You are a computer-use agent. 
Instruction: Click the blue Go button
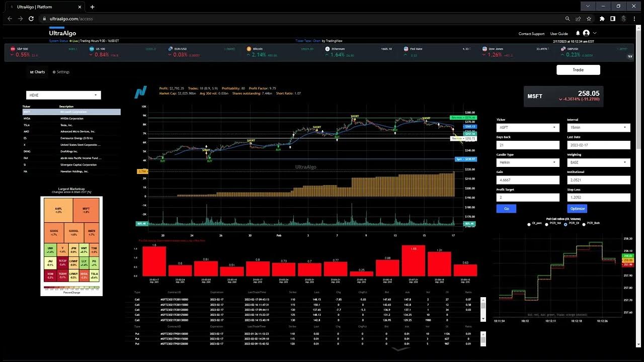(506, 209)
